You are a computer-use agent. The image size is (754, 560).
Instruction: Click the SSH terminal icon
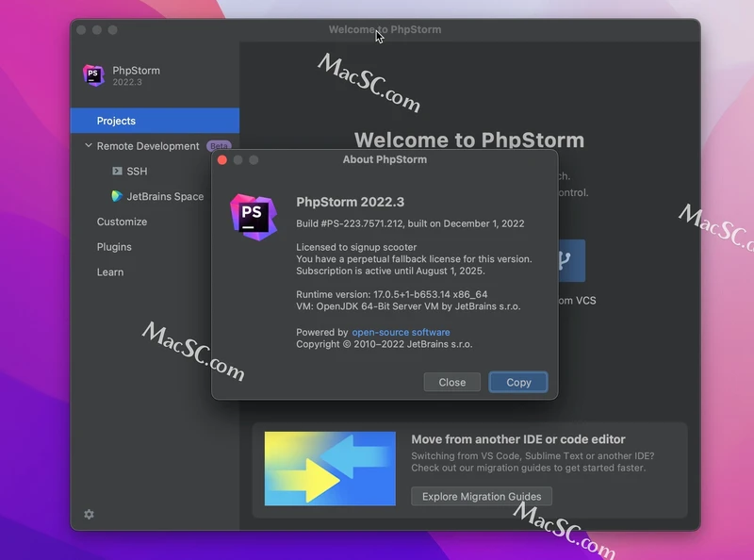tap(117, 171)
